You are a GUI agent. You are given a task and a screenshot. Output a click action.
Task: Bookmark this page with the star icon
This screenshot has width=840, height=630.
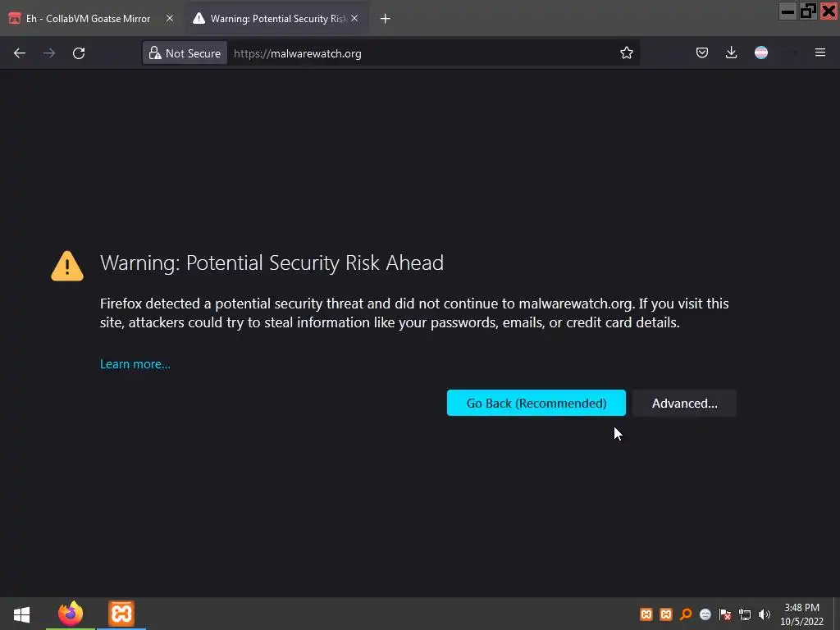pos(626,52)
